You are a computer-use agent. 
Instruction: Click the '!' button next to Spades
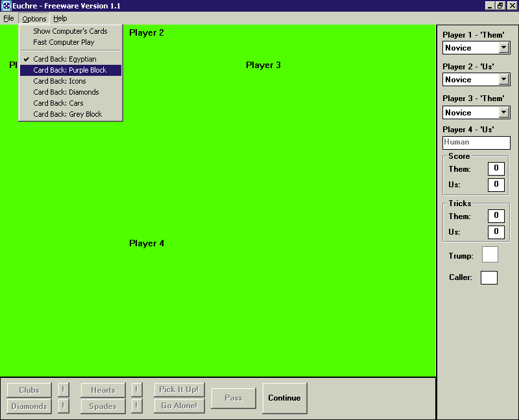coord(136,406)
